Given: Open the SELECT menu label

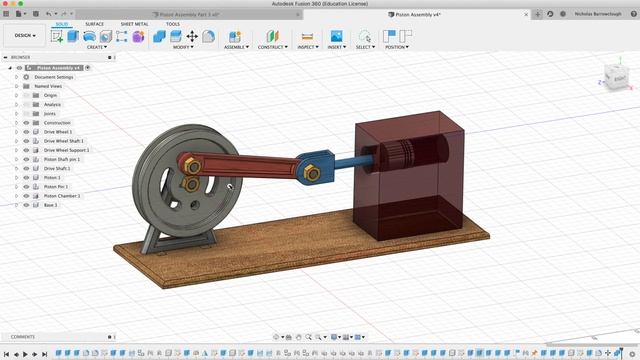Looking at the screenshot, I should click(365, 47).
